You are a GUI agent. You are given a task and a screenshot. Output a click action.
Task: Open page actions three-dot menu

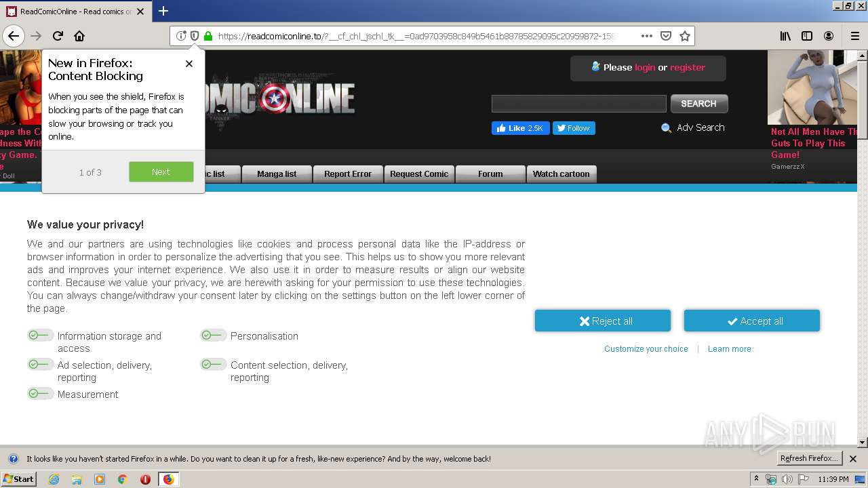point(647,36)
